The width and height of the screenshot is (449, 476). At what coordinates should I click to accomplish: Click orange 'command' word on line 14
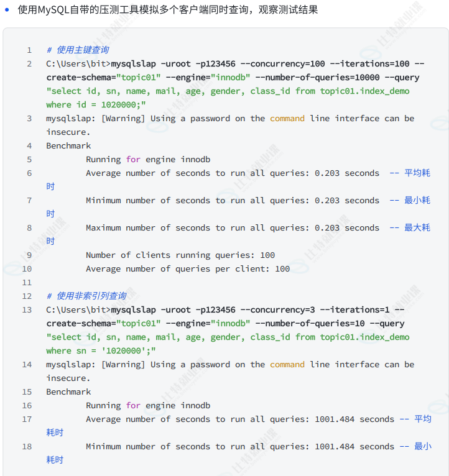(x=287, y=364)
